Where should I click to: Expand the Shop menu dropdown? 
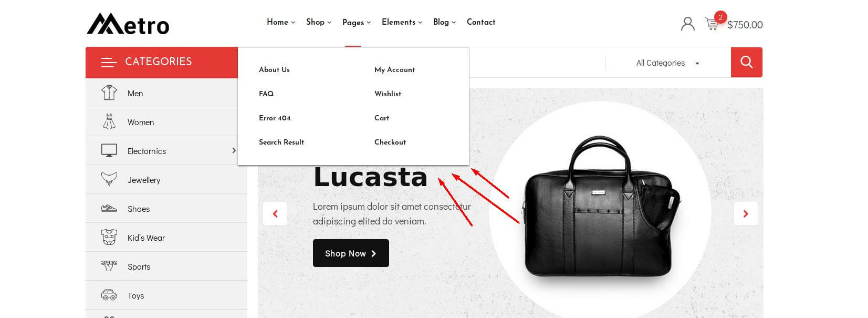pyautogui.click(x=319, y=22)
